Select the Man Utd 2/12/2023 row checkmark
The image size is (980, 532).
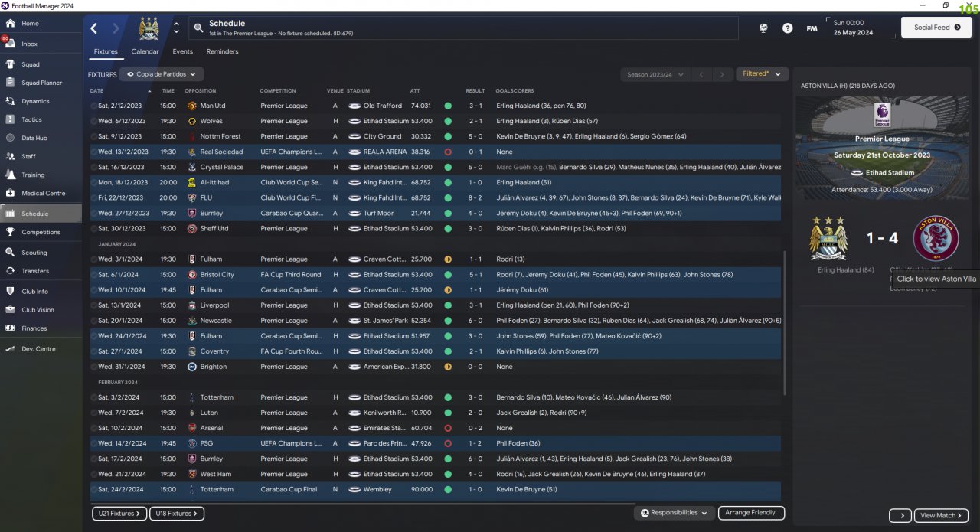coord(93,106)
